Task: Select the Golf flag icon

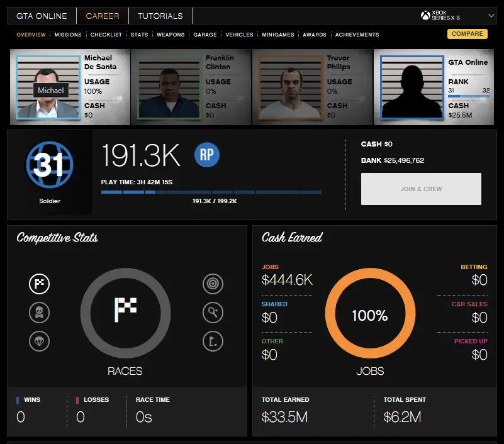Action: pos(213,341)
